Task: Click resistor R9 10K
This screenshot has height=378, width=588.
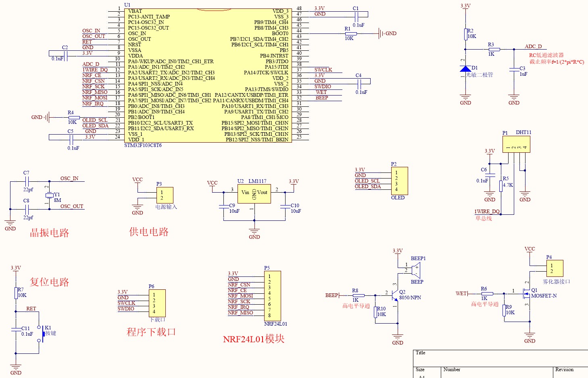Action: coord(504,310)
